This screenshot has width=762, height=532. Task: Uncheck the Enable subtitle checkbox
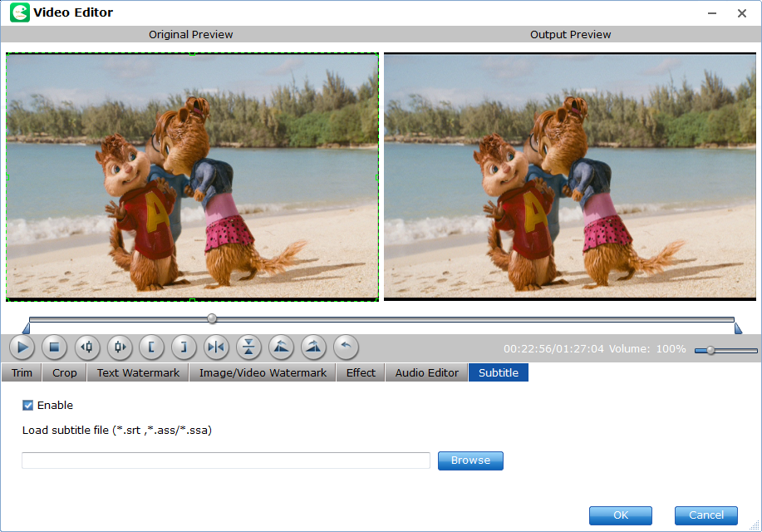point(28,406)
